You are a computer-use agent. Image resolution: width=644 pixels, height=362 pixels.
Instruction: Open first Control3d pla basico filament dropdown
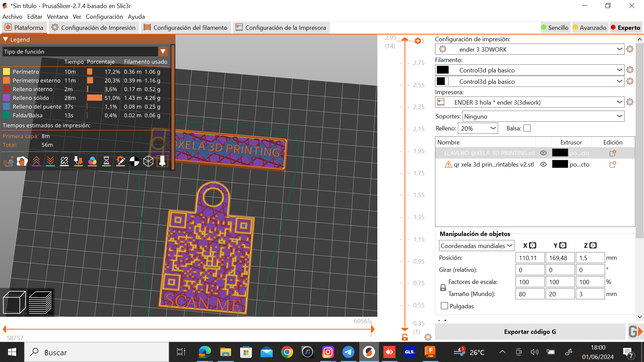coord(530,70)
